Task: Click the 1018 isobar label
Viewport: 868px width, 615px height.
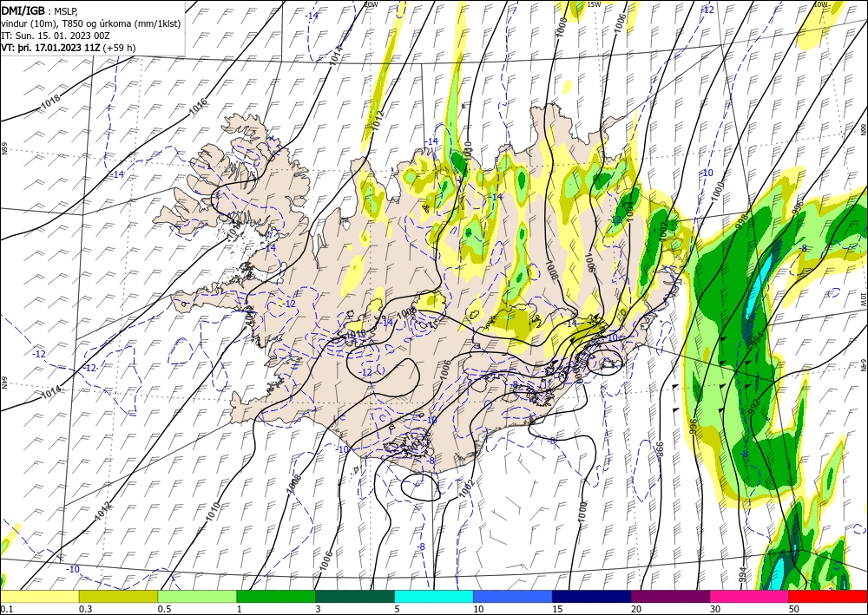Action: [x=51, y=101]
